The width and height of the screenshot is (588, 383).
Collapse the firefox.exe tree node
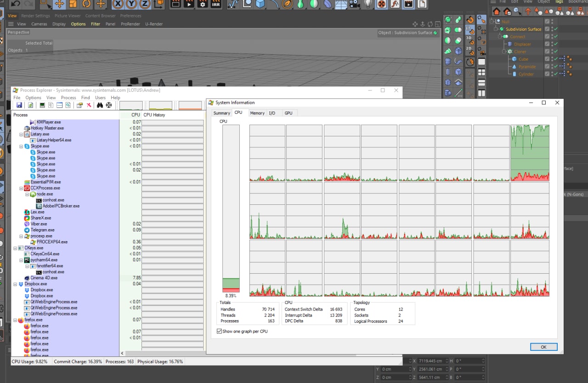point(15,320)
